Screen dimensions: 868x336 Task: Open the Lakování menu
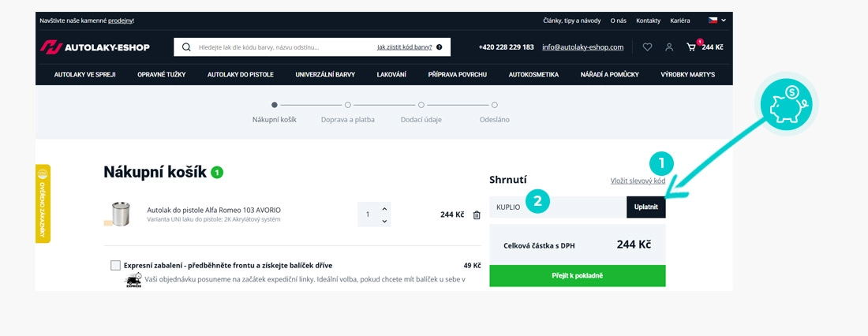pyautogui.click(x=391, y=75)
